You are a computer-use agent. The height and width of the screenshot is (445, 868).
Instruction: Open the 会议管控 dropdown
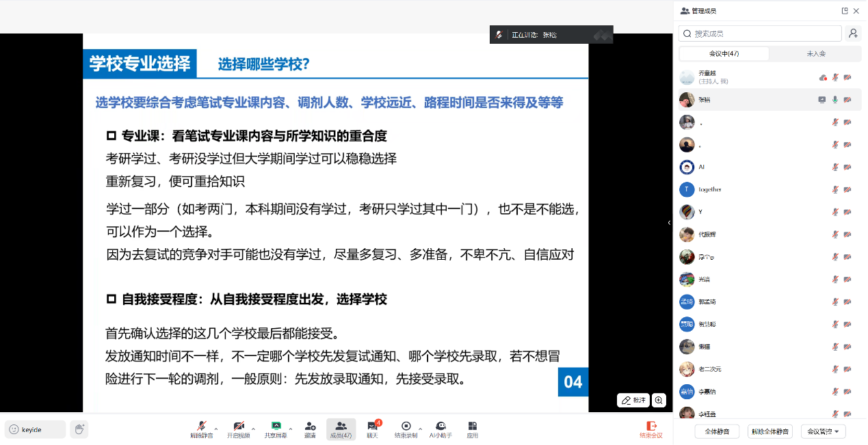point(824,431)
